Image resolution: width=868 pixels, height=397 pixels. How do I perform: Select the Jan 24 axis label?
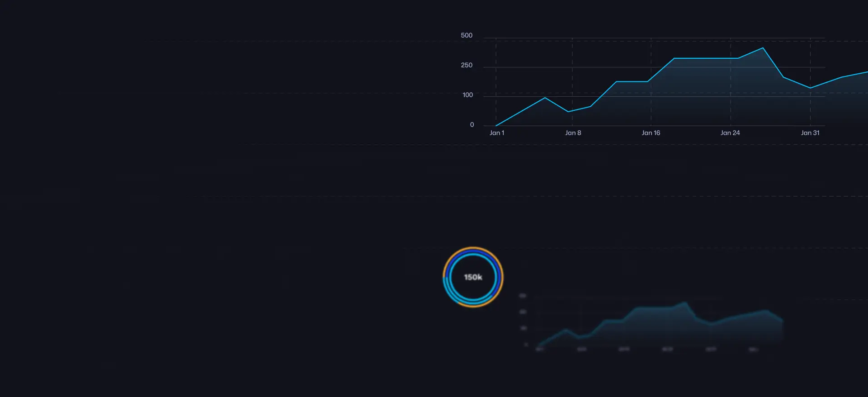point(730,133)
